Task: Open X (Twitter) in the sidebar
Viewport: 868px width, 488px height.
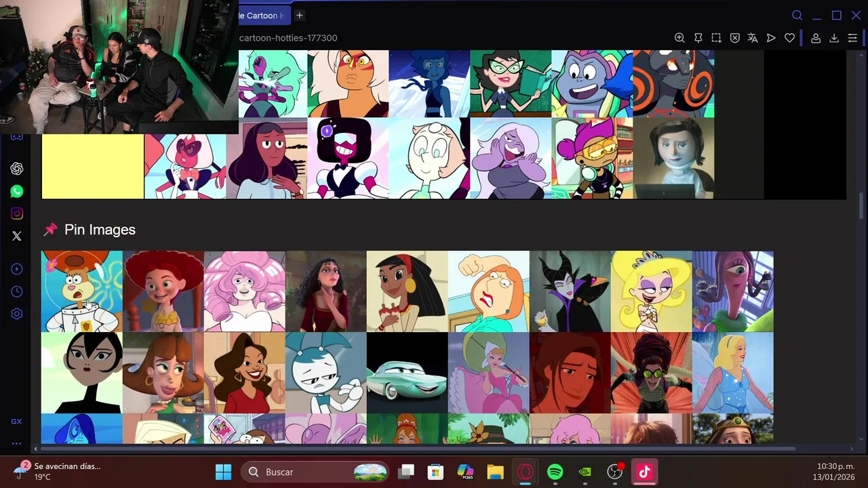Action: point(17,236)
